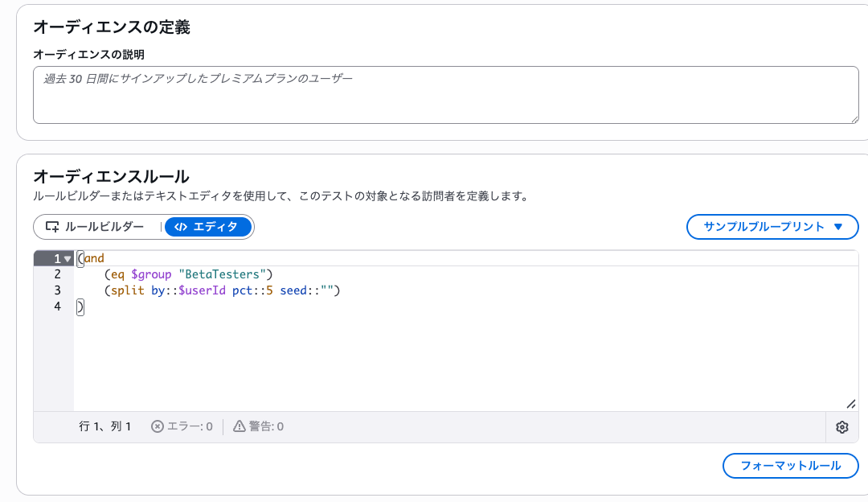Collapse the fold arrow on line 1

coord(68,259)
